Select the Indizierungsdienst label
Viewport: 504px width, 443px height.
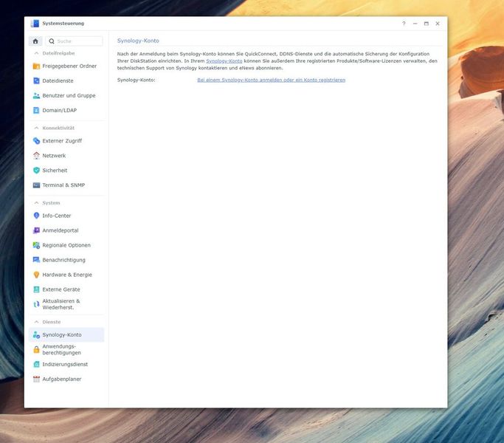pos(65,365)
